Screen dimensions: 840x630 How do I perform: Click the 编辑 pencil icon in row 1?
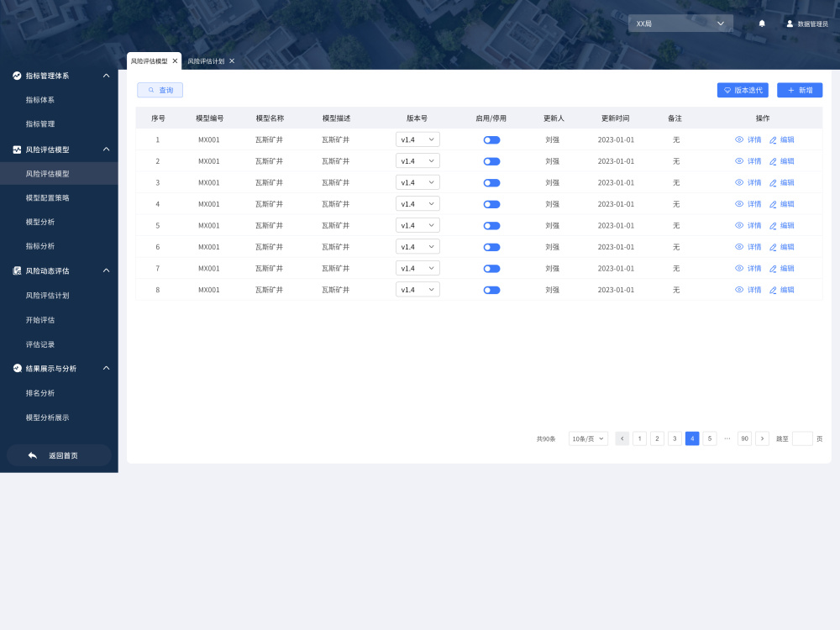[x=773, y=139]
